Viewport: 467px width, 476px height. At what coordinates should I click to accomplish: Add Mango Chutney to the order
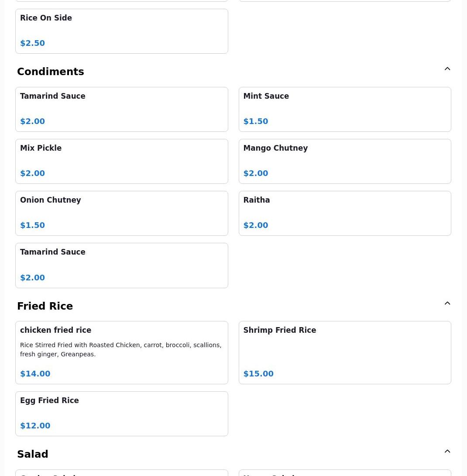(x=344, y=161)
